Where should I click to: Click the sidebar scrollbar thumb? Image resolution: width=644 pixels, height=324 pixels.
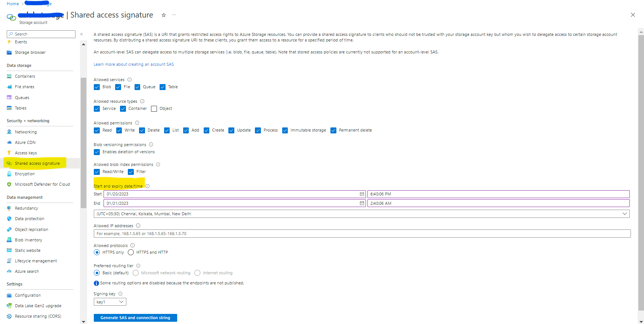coord(83,143)
